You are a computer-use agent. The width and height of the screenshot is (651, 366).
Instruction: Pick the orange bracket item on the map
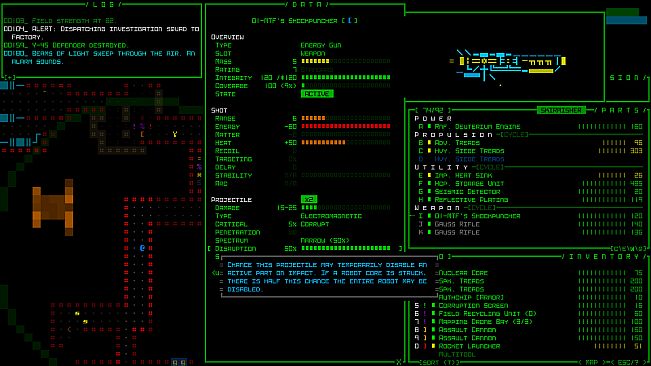(x=142, y=134)
